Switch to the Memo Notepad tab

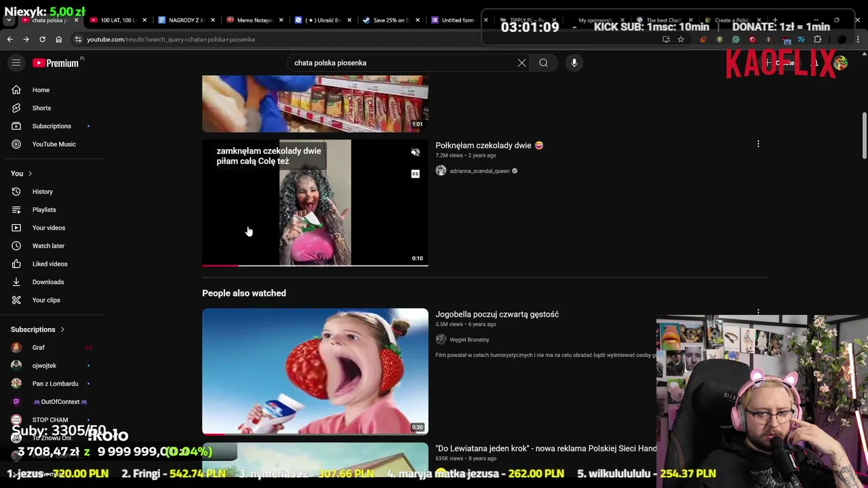255,20
